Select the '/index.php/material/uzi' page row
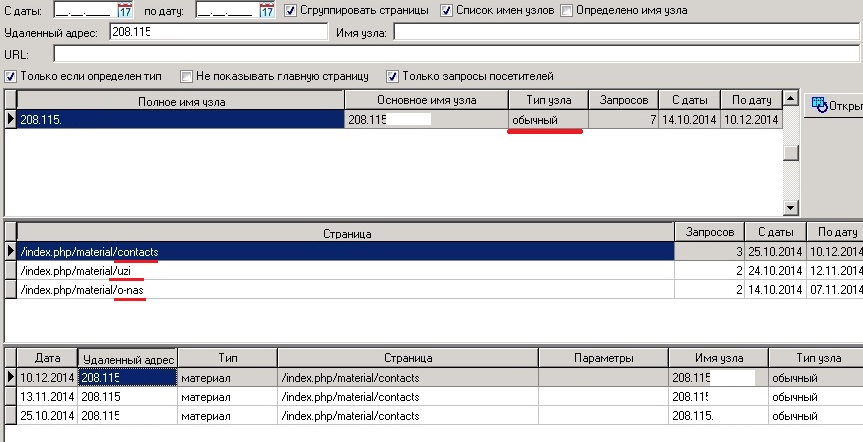863x442 pixels. coord(434,271)
